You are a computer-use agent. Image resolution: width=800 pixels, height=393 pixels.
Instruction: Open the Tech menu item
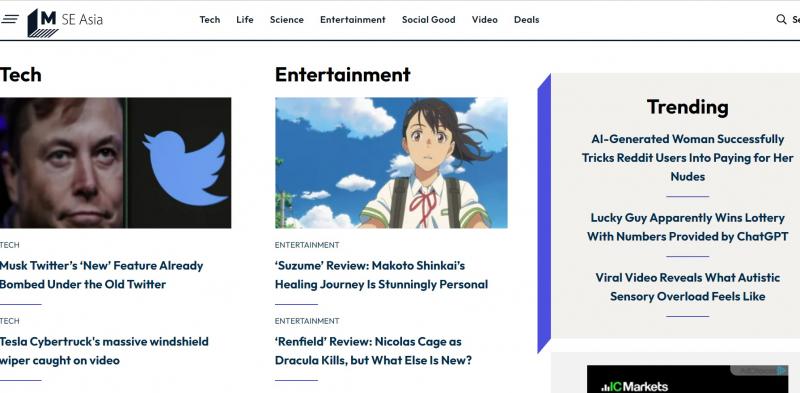click(210, 20)
